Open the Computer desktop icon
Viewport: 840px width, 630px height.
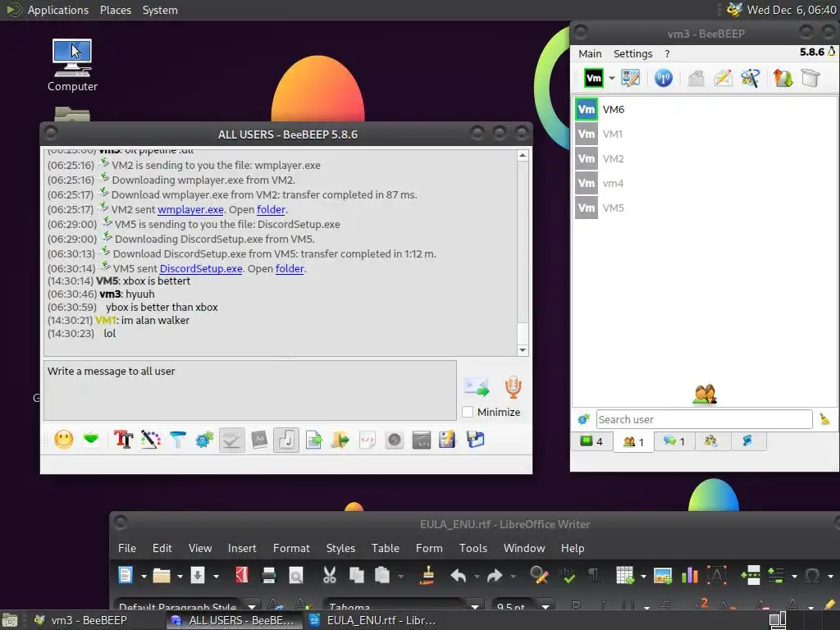click(x=72, y=65)
